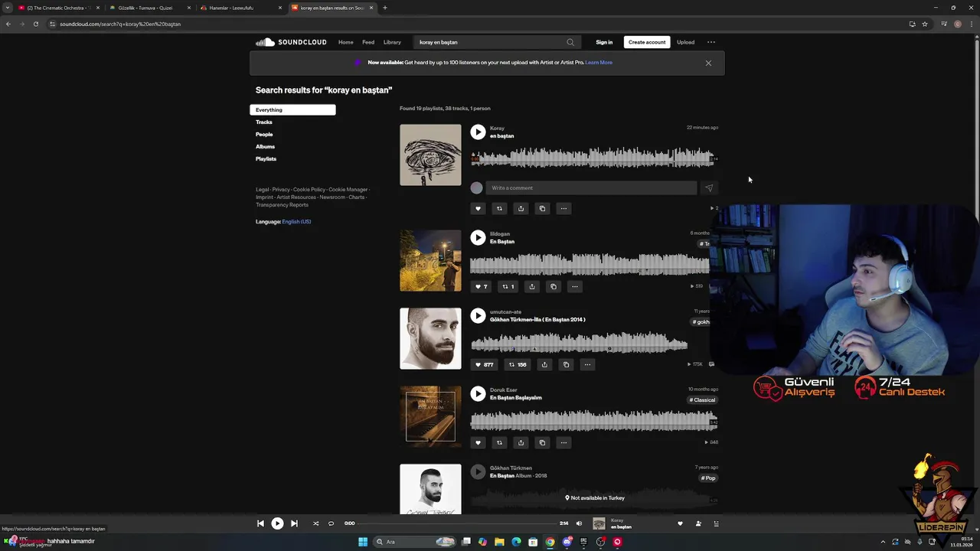This screenshot has height=551, width=980.
Task: Open more options for ildogan's track
Action: [575, 286]
